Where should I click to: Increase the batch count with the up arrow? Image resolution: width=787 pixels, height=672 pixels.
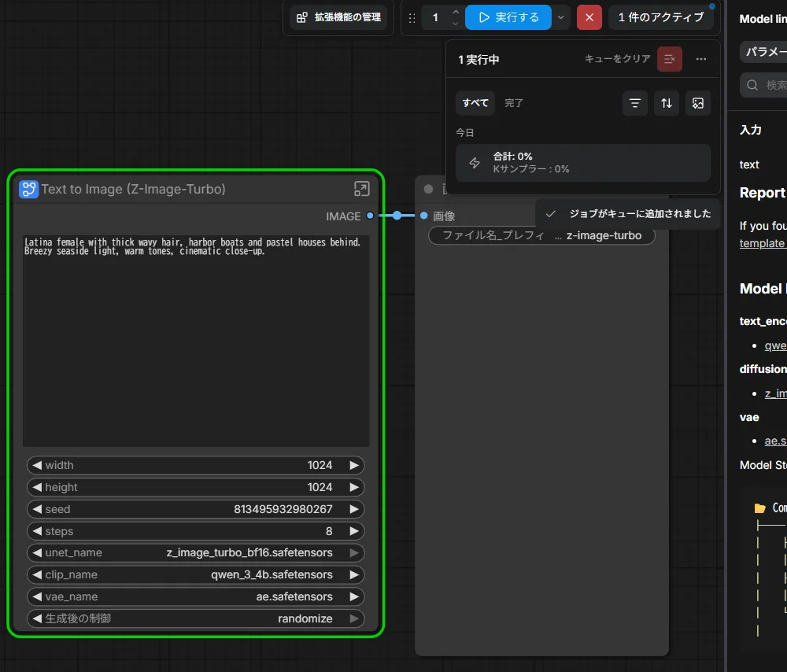455,12
